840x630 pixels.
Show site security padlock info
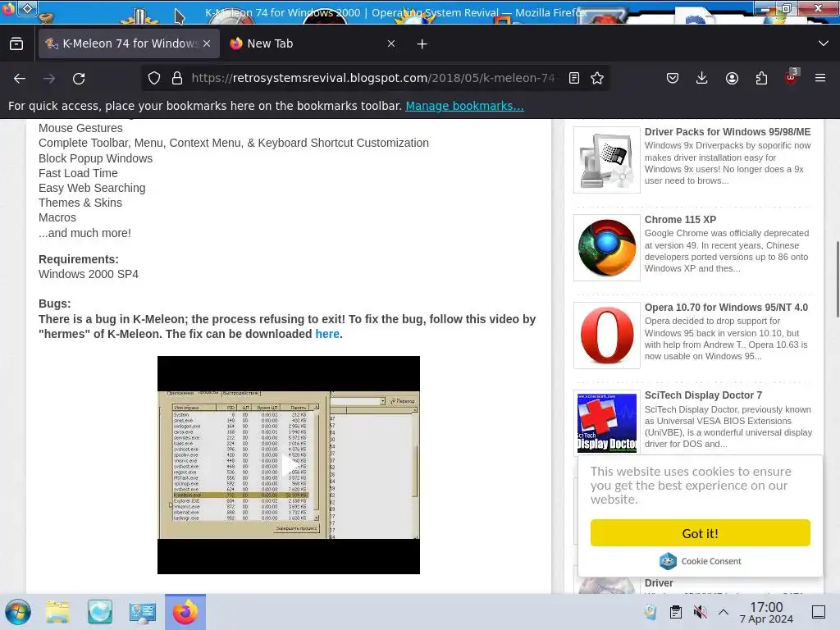tap(177, 78)
